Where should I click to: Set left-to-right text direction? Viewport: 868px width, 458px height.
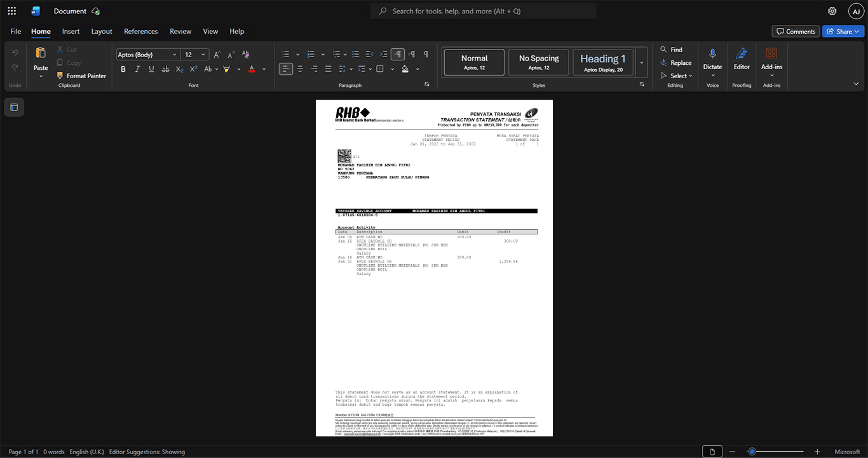coord(398,55)
